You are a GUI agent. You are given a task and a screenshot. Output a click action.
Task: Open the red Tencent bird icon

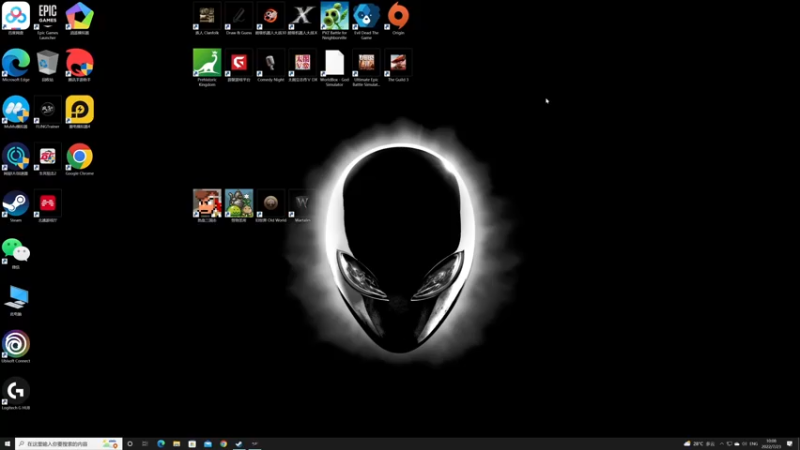coord(80,64)
